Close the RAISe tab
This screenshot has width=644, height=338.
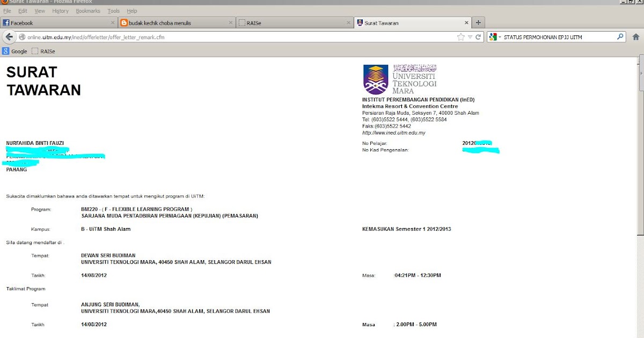click(349, 23)
